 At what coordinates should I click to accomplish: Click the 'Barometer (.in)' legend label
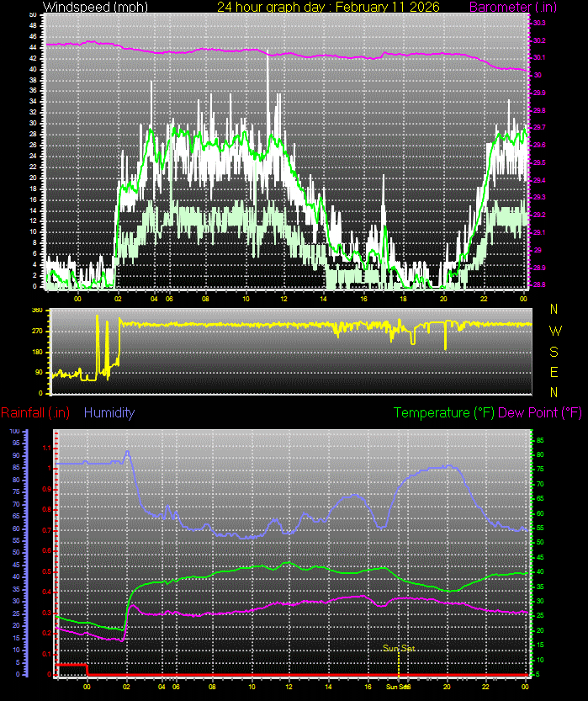click(x=513, y=7)
